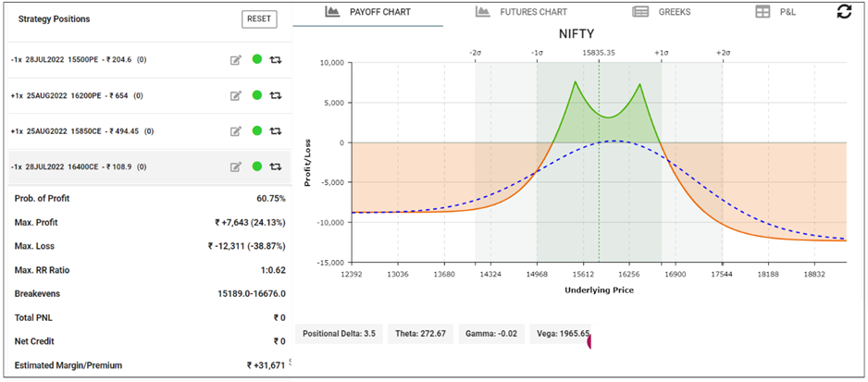
Task: Edit the 25AUG2022 16200PE position
Action: [236, 95]
